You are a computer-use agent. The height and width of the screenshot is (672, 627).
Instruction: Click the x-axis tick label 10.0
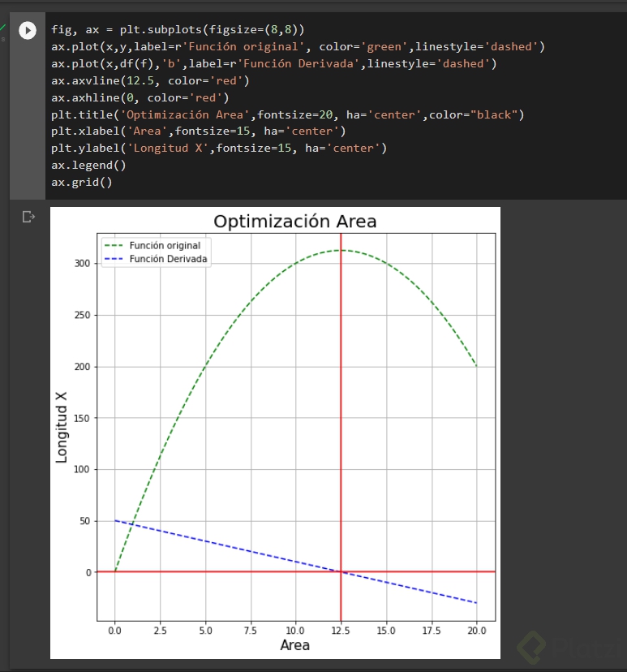pyautogui.click(x=295, y=631)
